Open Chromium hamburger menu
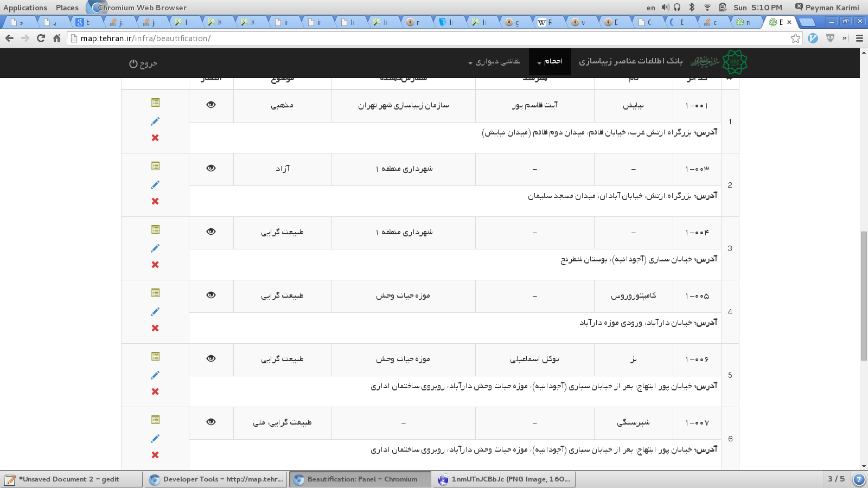868x488 pixels. pos(859,38)
